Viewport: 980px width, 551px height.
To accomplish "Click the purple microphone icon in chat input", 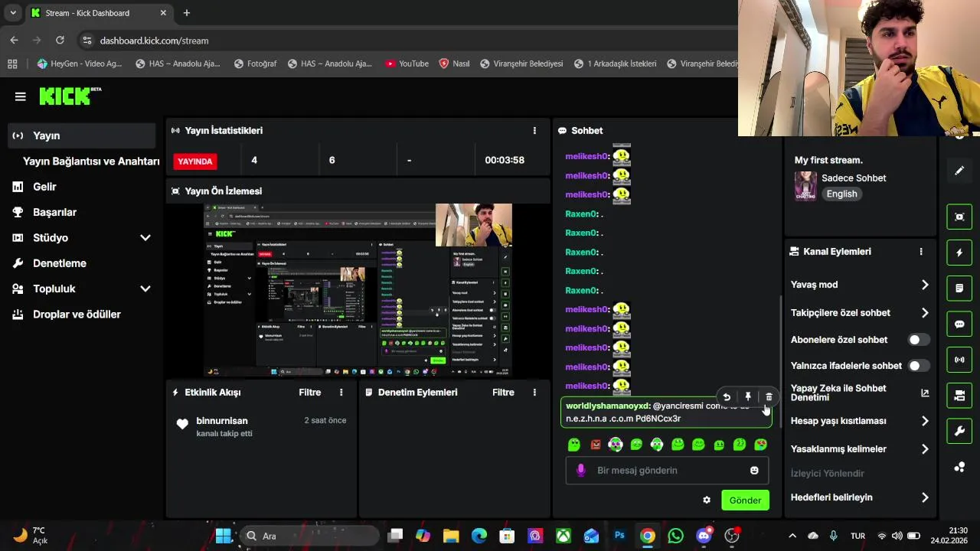I will [581, 471].
